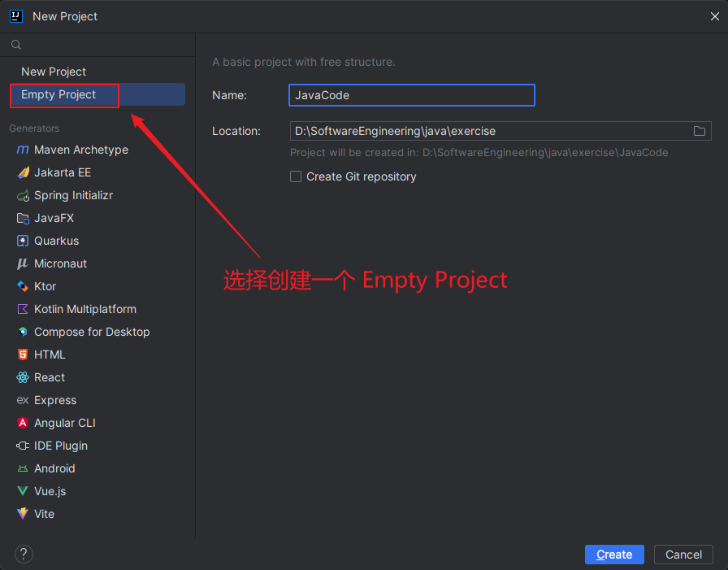Select New Project in the sidebar
This screenshot has width=728, height=570.
(54, 72)
